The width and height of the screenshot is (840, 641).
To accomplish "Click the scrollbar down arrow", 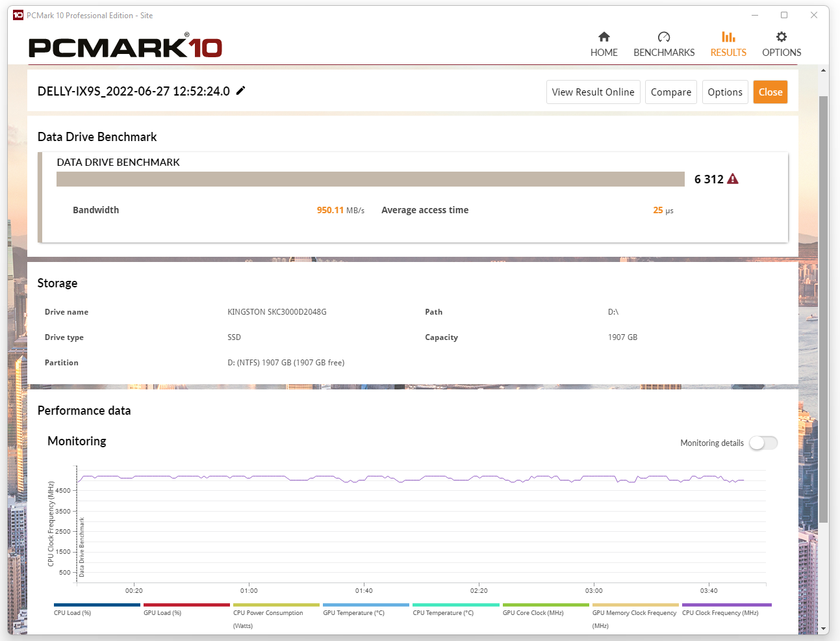I will (824, 629).
